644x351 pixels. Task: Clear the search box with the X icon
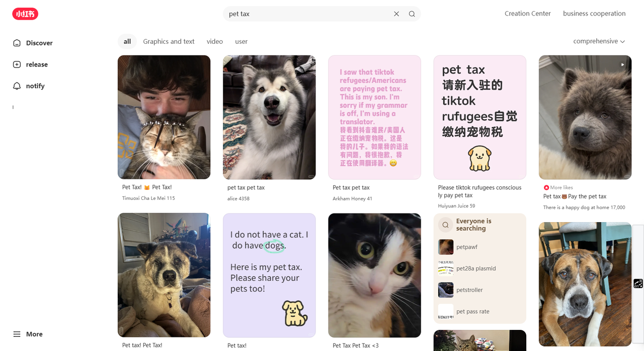click(x=396, y=14)
